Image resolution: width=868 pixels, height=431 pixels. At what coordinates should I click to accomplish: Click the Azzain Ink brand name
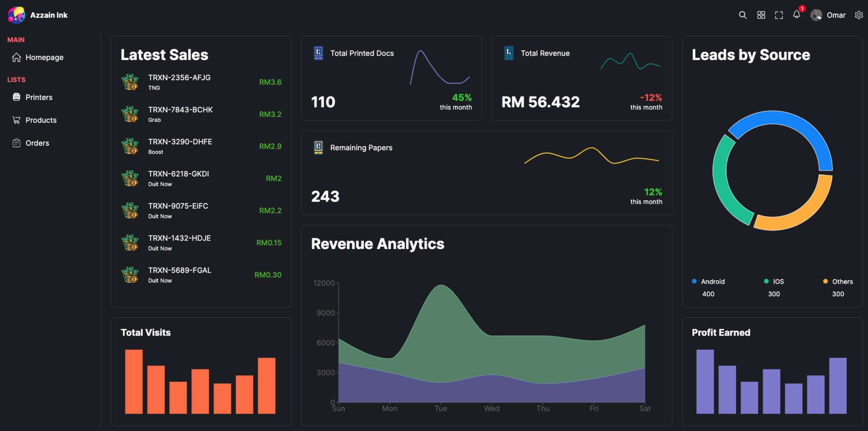[x=49, y=15]
